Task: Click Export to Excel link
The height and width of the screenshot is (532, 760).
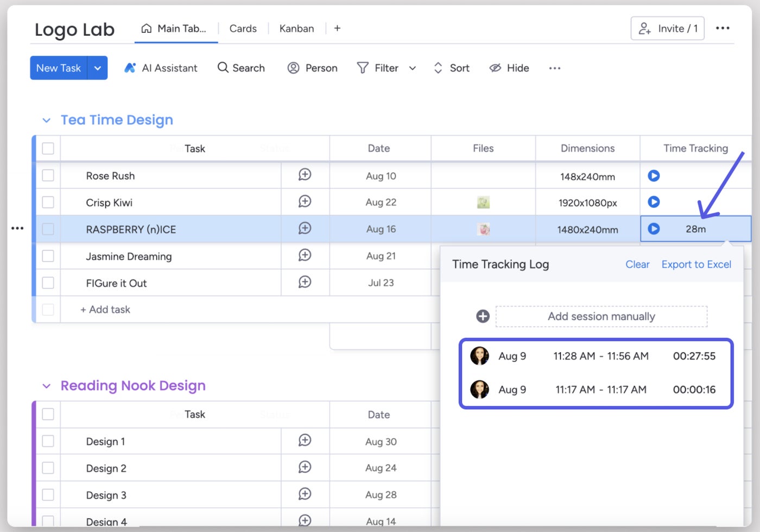Action: [696, 264]
